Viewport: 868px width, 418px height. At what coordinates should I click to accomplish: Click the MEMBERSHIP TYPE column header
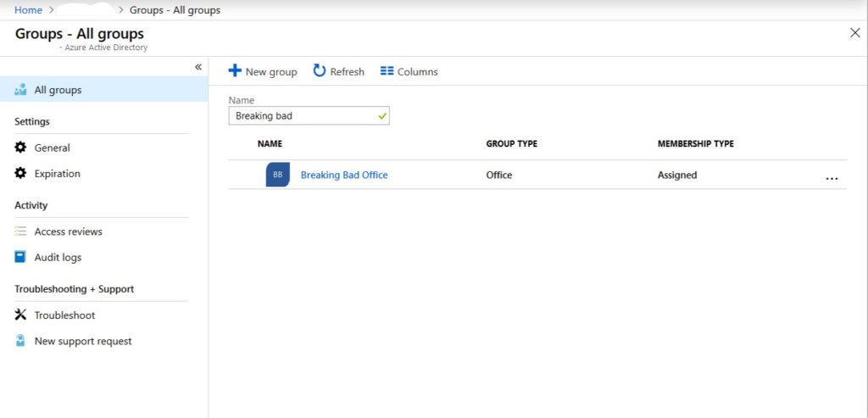695,143
